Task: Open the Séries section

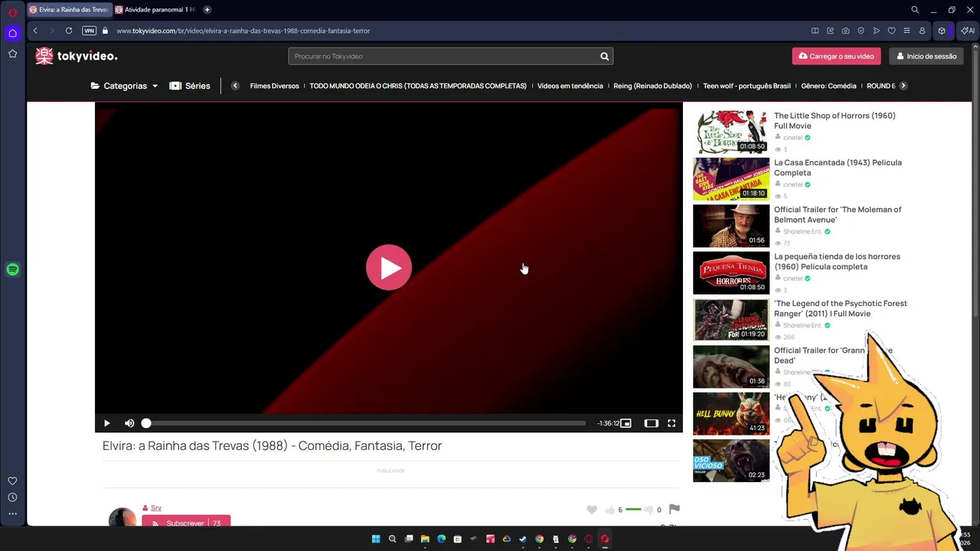Action: pos(190,86)
